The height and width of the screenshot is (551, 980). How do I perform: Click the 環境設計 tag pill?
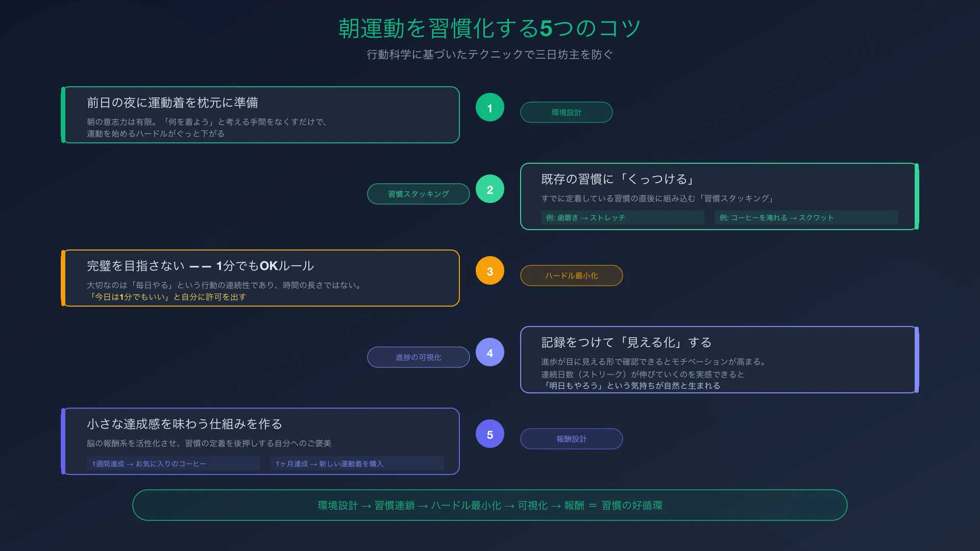click(x=566, y=112)
